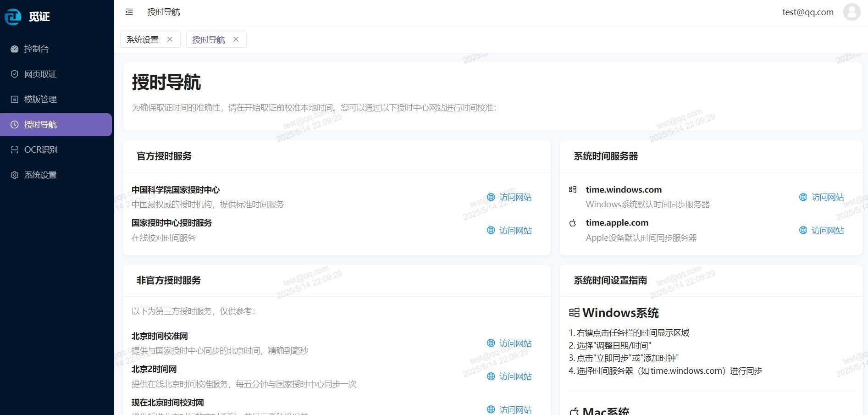
Task: Open time.apple.com 访问网站 link
Action: coord(822,230)
